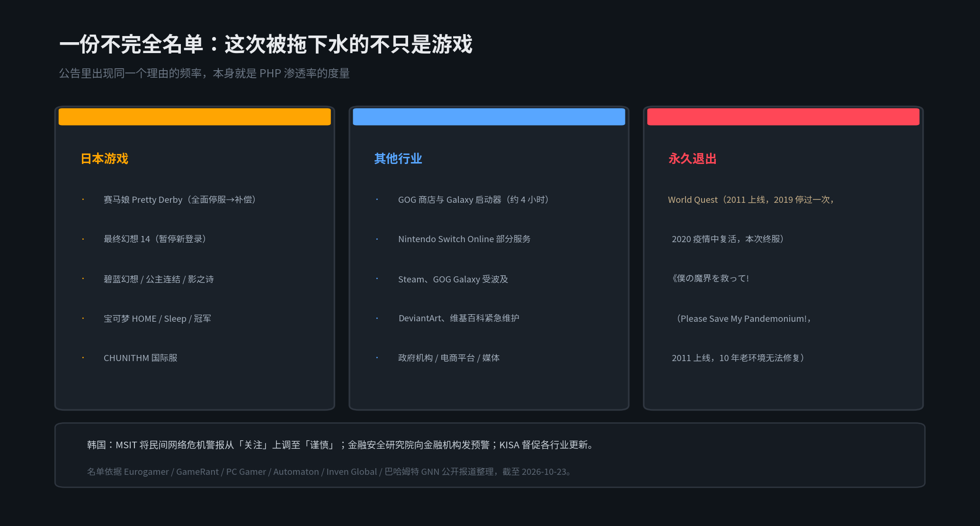Click the orange bar above 日本游戏
The width and height of the screenshot is (980, 526).
[x=195, y=117]
